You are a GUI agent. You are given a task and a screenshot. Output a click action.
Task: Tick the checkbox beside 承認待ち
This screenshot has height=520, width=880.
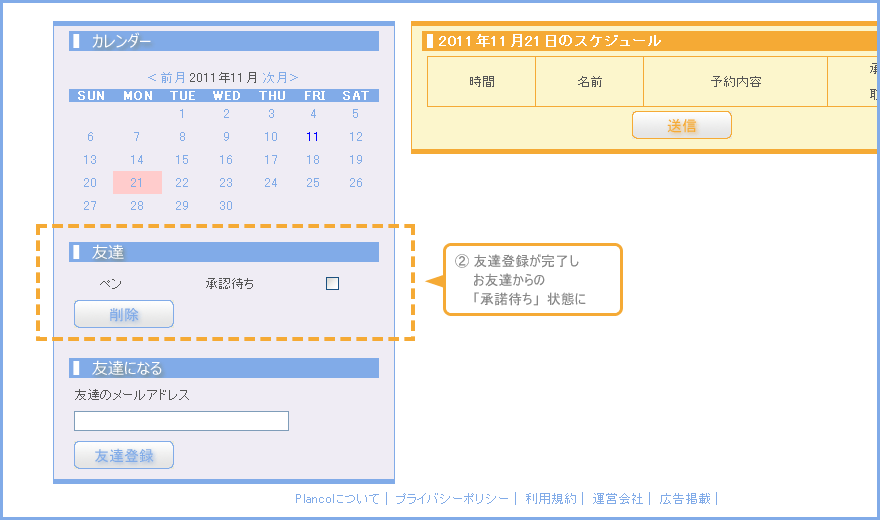coord(333,284)
